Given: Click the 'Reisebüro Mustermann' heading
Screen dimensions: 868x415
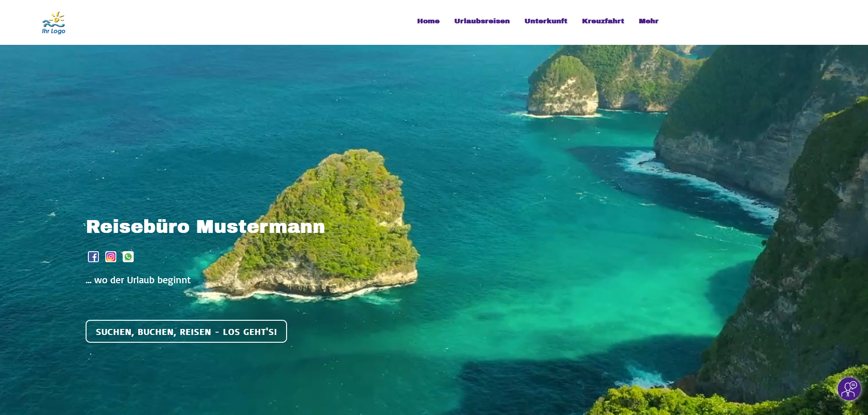Looking at the screenshot, I should pyautogui.click(x=206, y=227).
